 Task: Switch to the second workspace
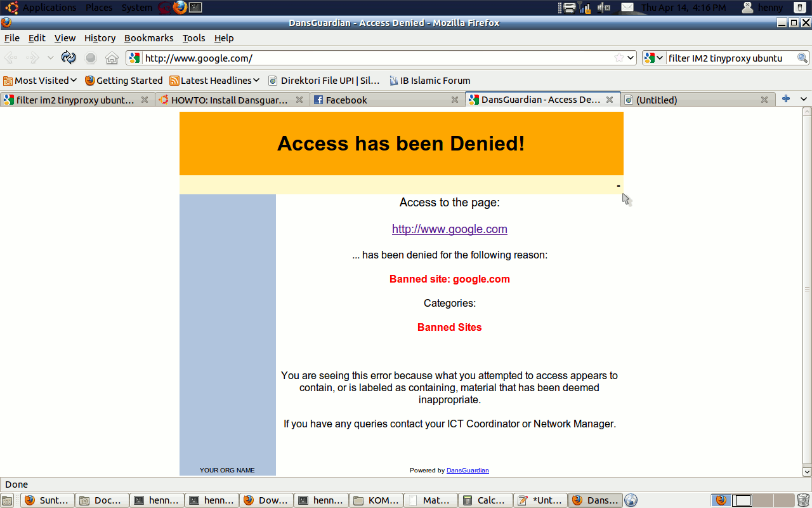743,500
